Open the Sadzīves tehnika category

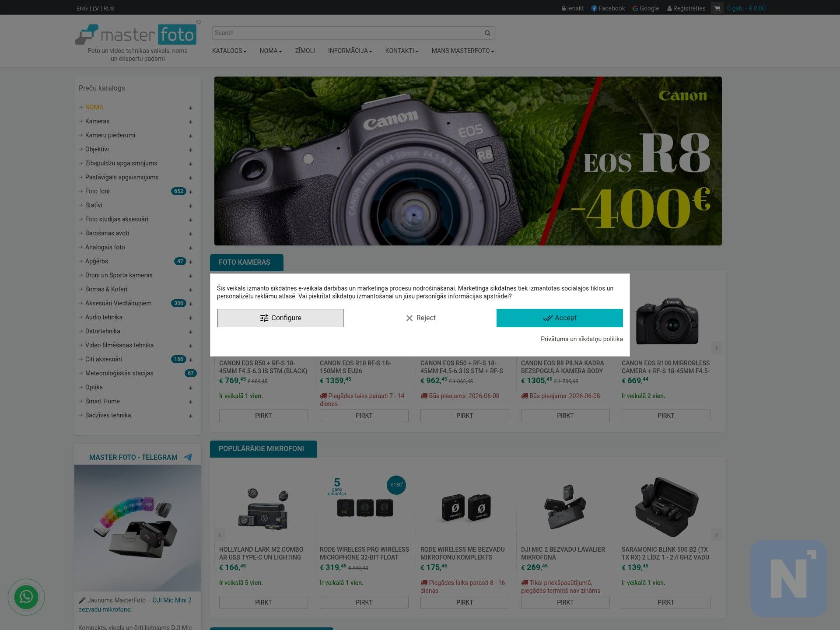pos(108,415)
